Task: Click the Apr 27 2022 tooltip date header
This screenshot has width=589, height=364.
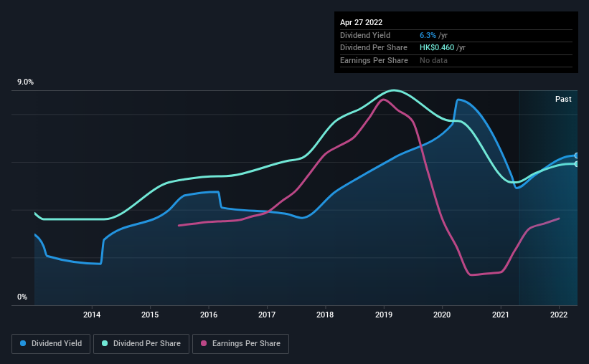Action: [x=362, y=22]
